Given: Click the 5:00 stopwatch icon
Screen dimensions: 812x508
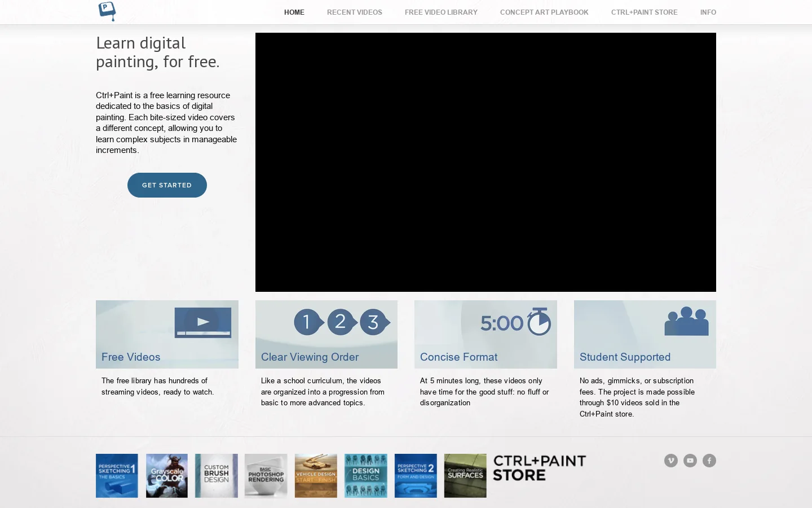Looking at the screenshot, I should point(515,322).
